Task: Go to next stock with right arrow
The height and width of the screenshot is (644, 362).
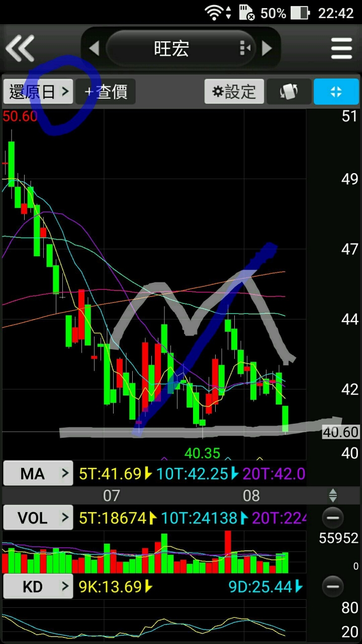Action: pyautogui.click(x=267, y=48)
